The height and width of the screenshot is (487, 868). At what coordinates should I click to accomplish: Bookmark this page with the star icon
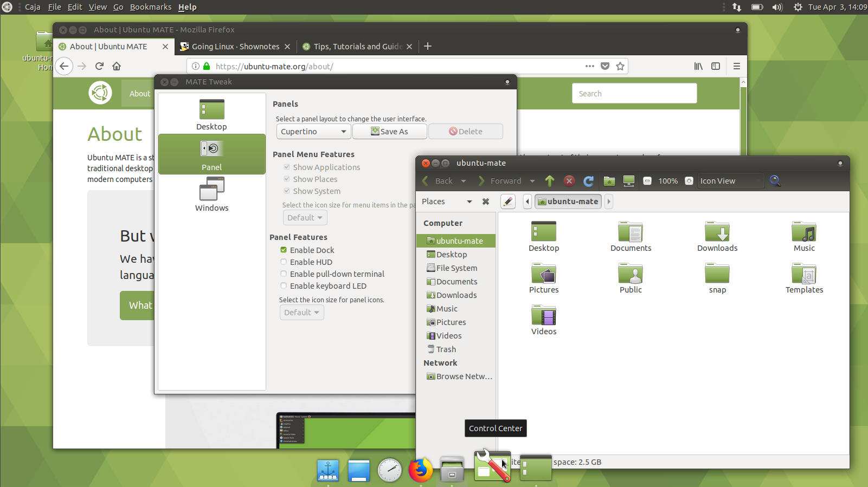coord(620,66)
